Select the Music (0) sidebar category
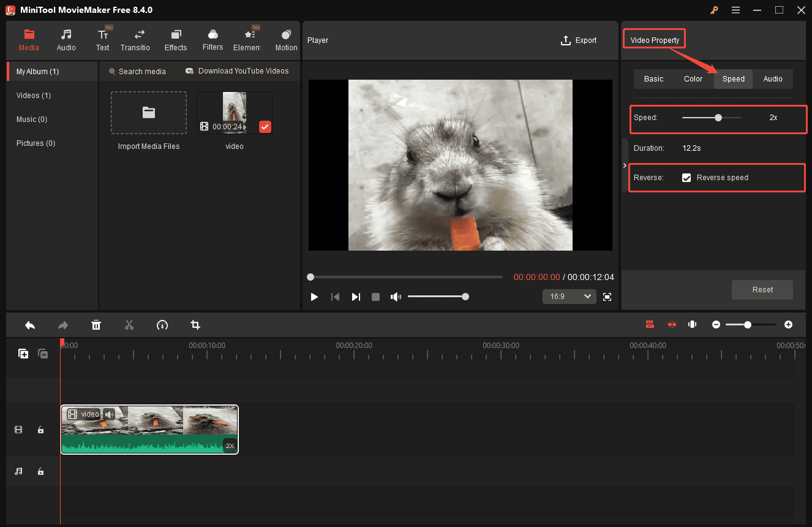Viewport: 812px width, 527px height. pyautogui.click(x=32, y=119)
